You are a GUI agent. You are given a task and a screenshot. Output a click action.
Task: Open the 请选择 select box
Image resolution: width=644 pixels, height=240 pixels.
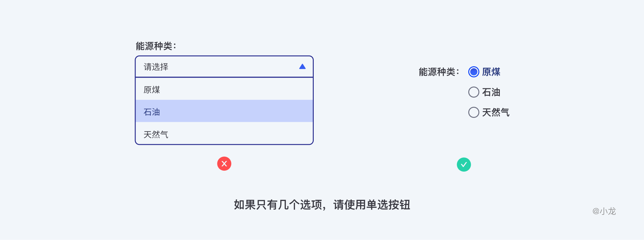point(224,67)
